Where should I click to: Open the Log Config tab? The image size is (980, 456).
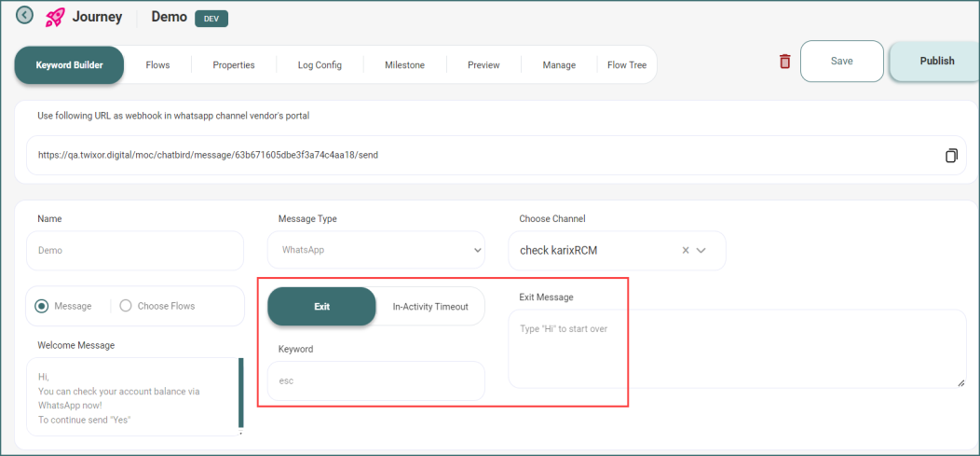point(320,65)
